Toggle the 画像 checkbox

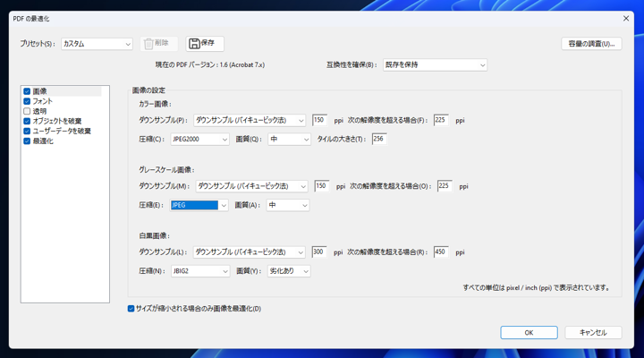click(x=27, y=91)
